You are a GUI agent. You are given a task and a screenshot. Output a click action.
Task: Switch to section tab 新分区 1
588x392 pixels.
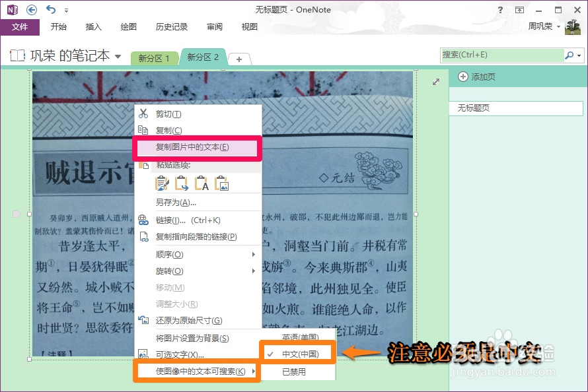154,59
